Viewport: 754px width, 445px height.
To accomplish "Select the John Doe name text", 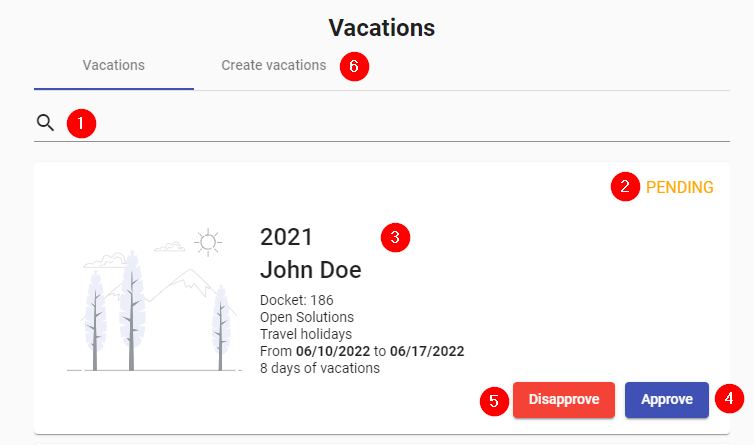I will click(x=310, y=270).
